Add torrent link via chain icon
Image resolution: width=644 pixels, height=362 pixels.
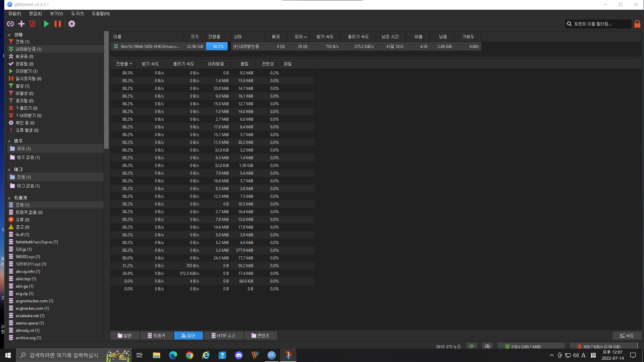(x=10, y=24)
